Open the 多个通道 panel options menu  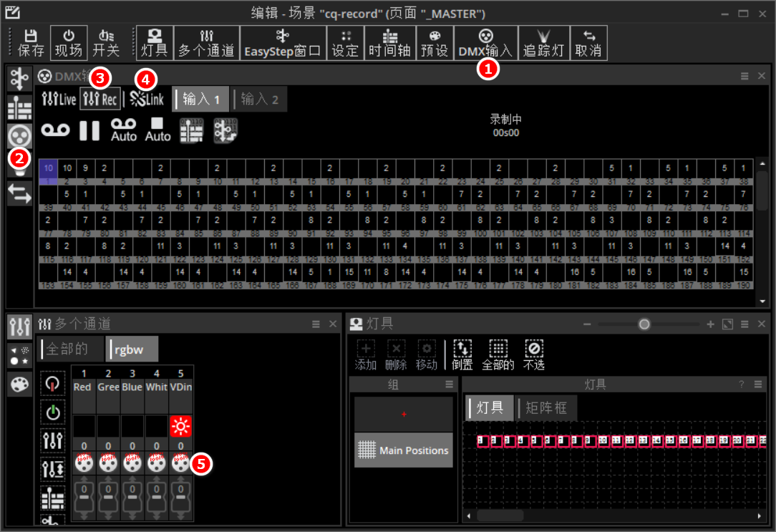pyautogui.click(x=316, y=324)
